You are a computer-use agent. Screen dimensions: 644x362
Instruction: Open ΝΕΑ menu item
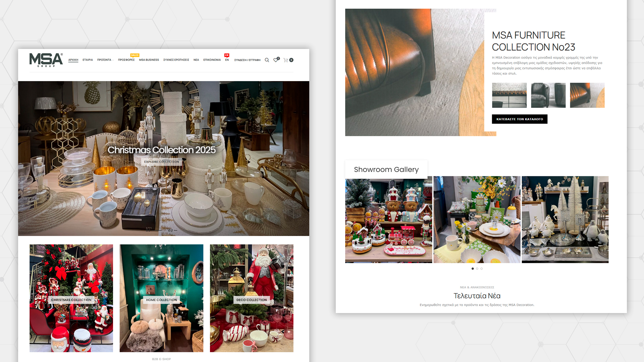[196, 60]
